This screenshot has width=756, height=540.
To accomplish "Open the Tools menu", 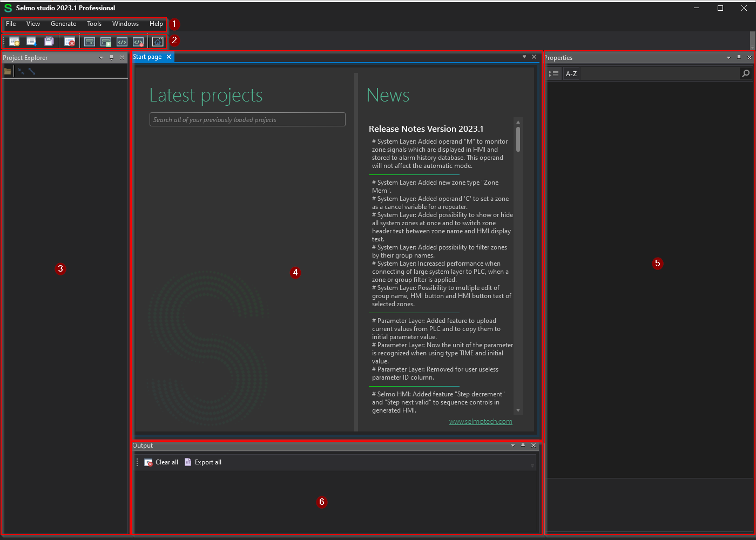I will 94,24.
